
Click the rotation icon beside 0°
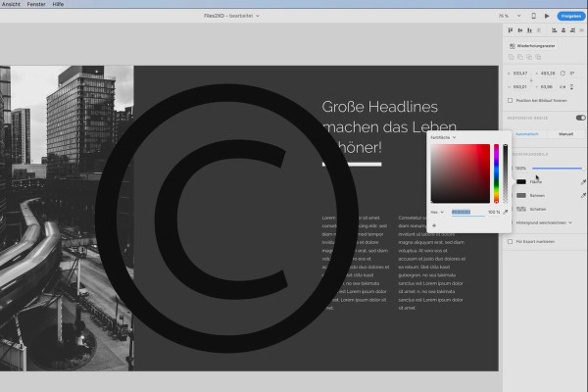click(x=563, y=73)
